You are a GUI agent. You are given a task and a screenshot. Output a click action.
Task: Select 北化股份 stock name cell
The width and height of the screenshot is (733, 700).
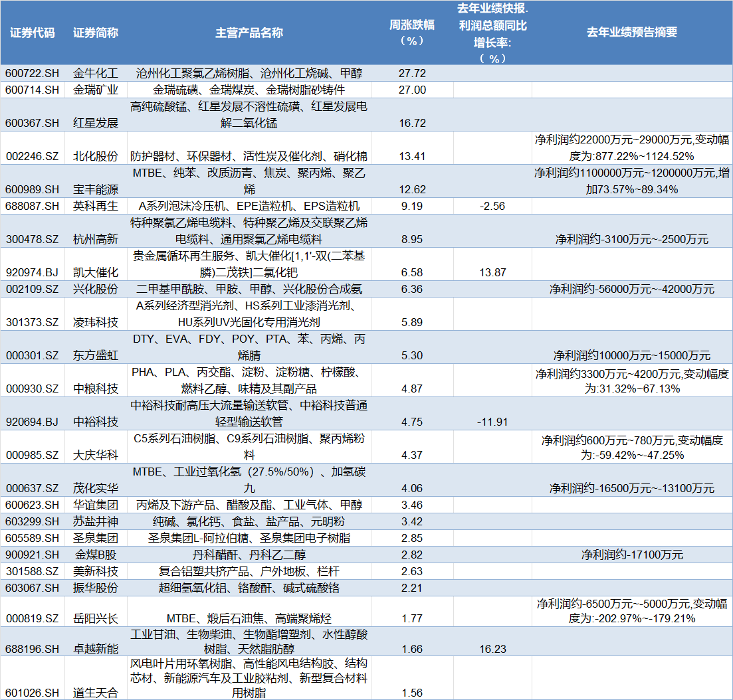(95, 156)
